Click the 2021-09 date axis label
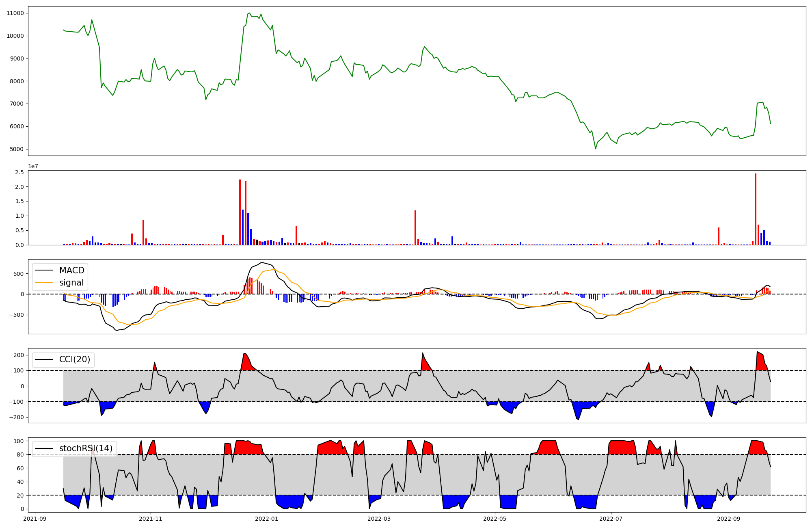The image size is (812, 528). click(35, 519)
